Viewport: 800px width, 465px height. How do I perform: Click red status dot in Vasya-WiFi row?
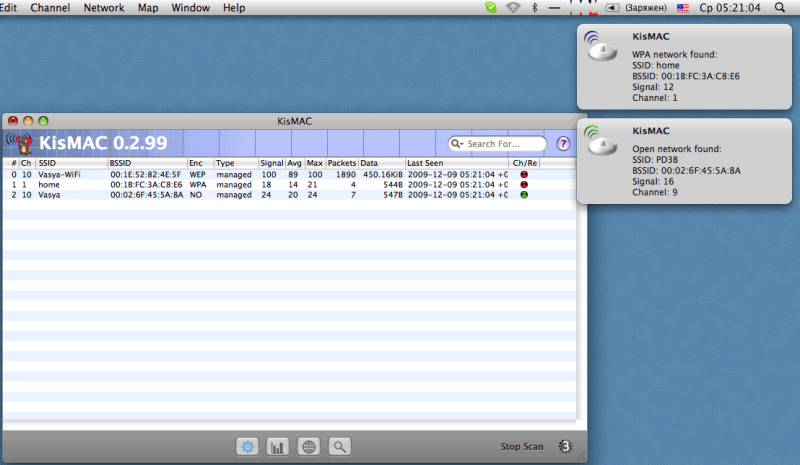pyautogui.click(x=524, y=175)
